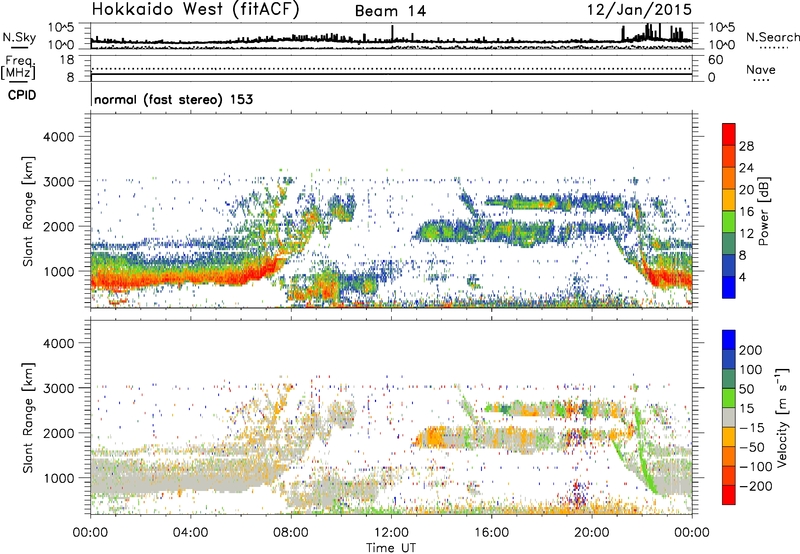800x554 pixels.
Task: Click the 'Freq. [MHz]' label
Action: click(x=18, y=67)
